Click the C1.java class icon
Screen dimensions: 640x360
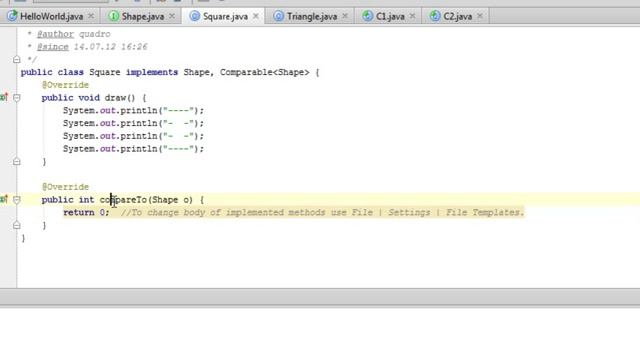[367, 16]
